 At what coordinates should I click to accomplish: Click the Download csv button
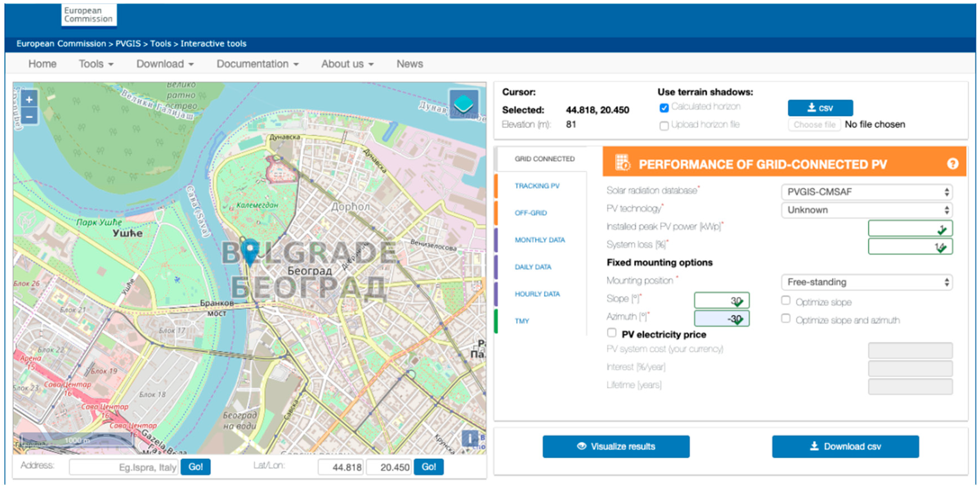(x=845, y=447)
